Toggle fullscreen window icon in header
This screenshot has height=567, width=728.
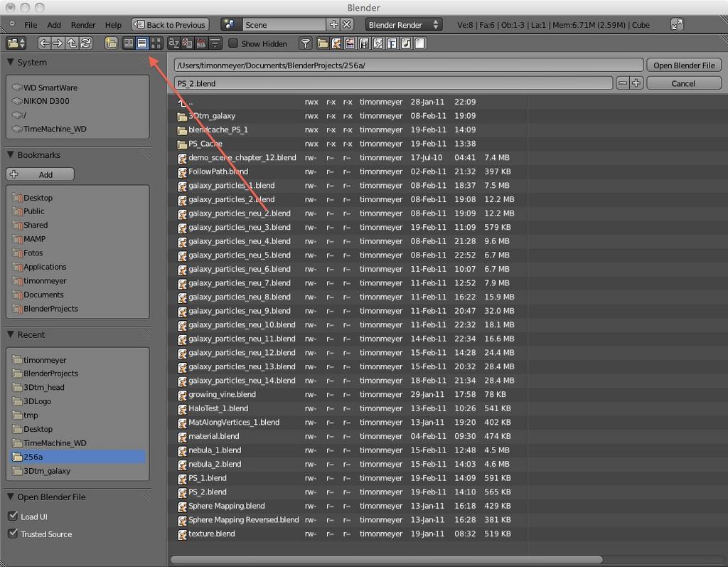[677, 25]
